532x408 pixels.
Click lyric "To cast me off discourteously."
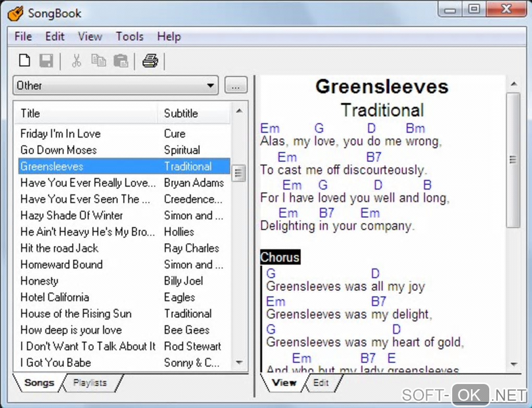click(344, 170)
